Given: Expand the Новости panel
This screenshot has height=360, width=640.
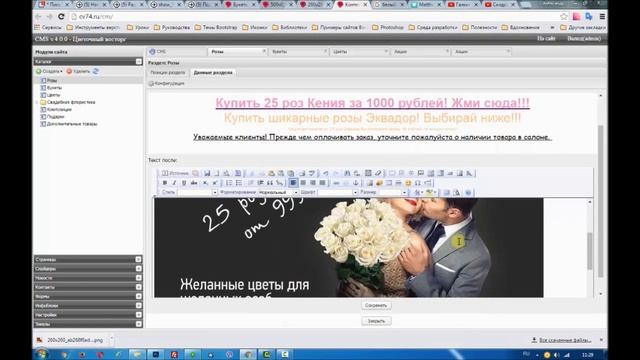Looking at the screenshot, I should 138,278.
